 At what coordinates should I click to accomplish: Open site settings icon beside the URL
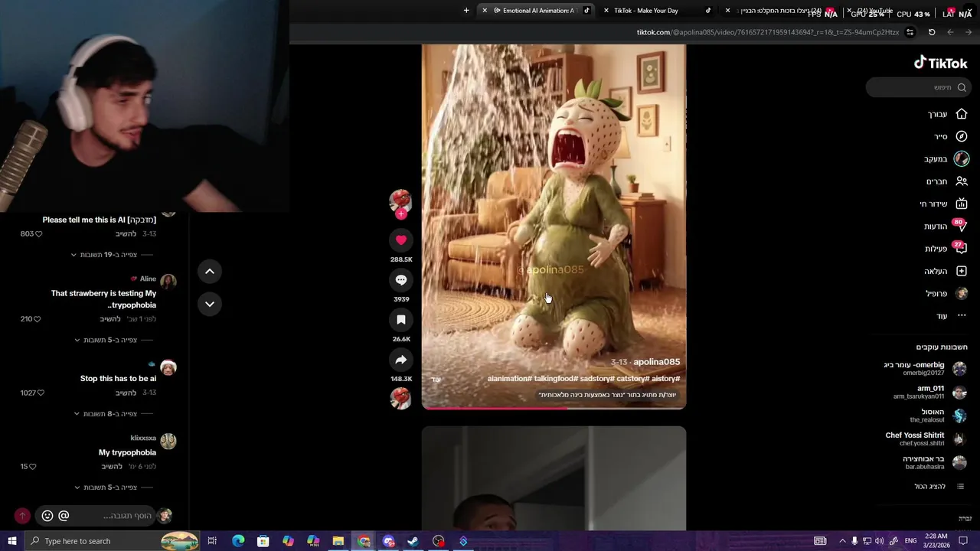click(x=910, y=32)
